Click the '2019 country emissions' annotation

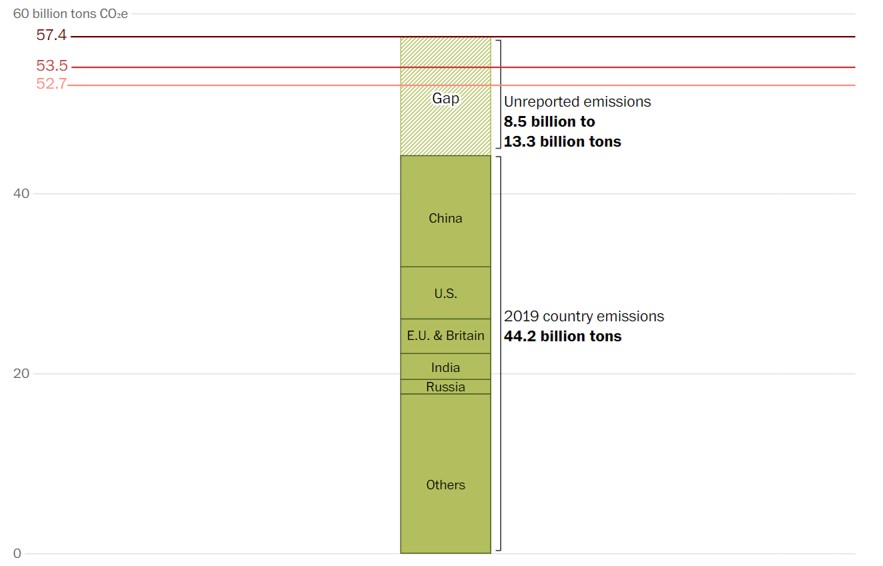584,316
